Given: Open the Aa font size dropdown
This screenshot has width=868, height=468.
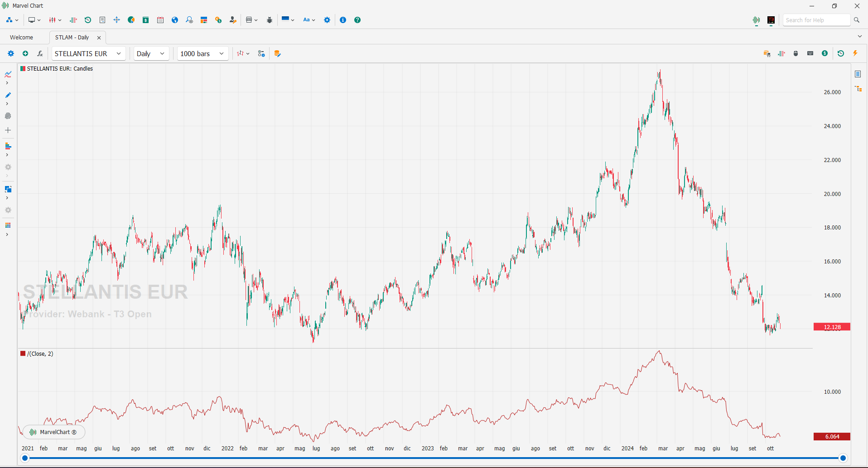Looking at the screenshot, I should pos(309,20).
